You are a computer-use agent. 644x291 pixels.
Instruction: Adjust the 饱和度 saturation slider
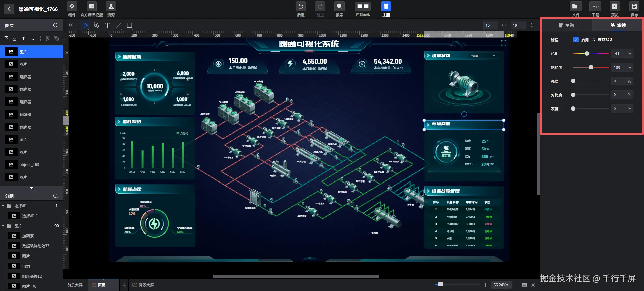pos(591,67)
